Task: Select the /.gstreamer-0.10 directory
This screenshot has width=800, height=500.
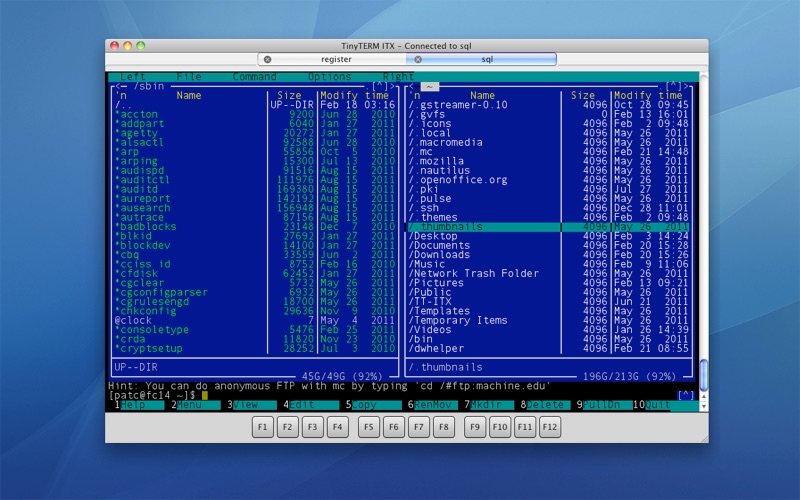Action: (x=548, y=105)
